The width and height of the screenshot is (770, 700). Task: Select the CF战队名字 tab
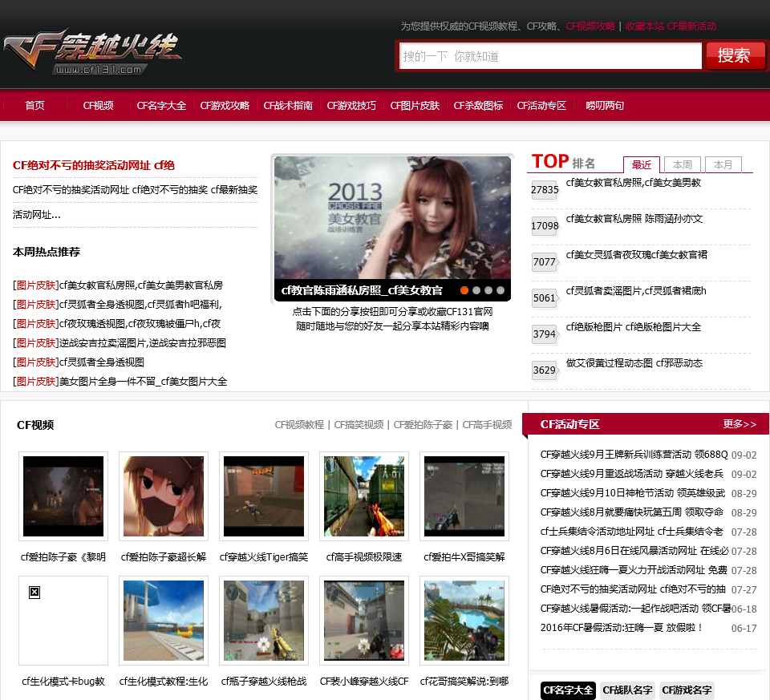click(627, 690)
